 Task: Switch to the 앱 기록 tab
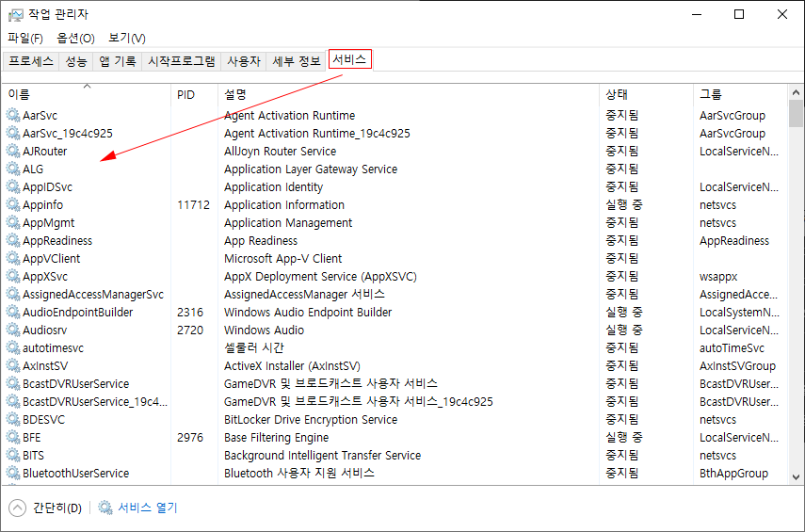117,61
